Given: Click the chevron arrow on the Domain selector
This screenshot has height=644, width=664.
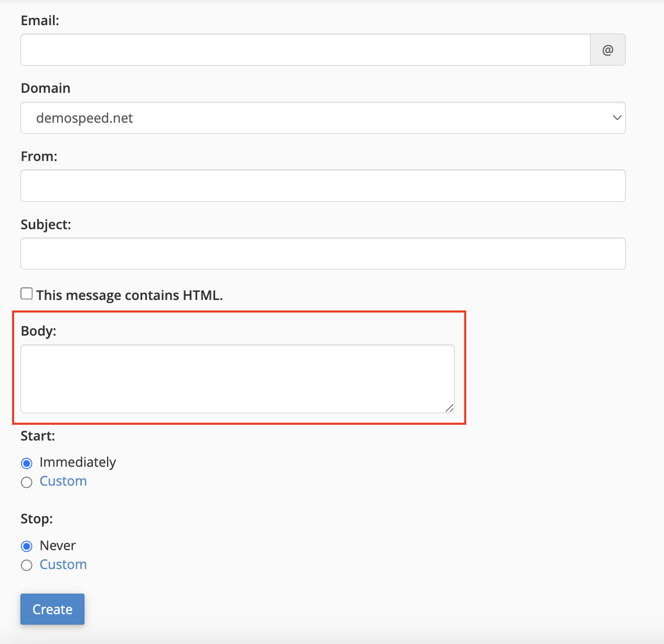Looking at the screenshot, I should pos(617,118).
